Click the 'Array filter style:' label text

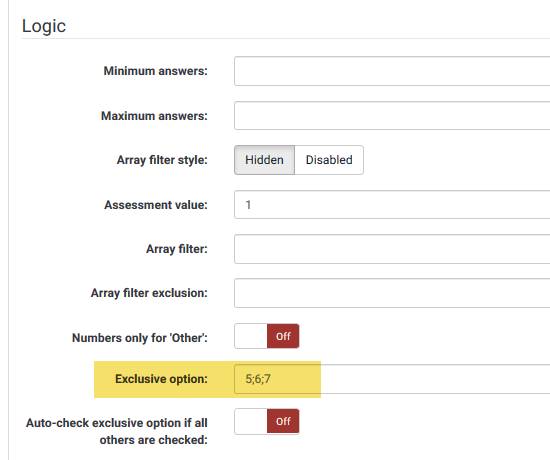[x=162, y=160]
